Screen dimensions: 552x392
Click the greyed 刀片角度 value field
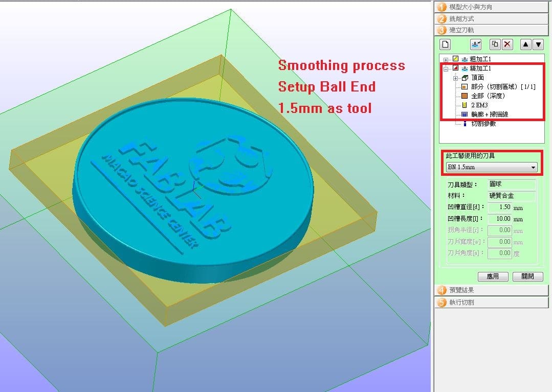pos(499,253)
